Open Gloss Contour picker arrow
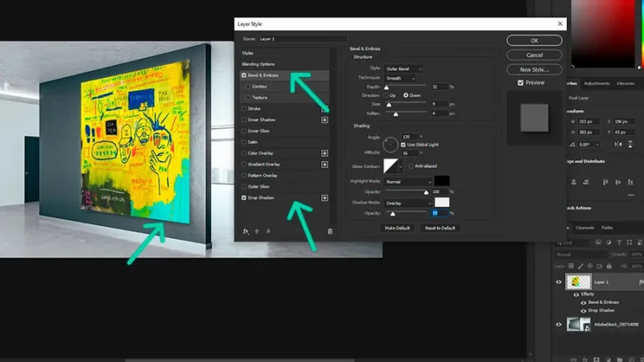 pos(400,167)
